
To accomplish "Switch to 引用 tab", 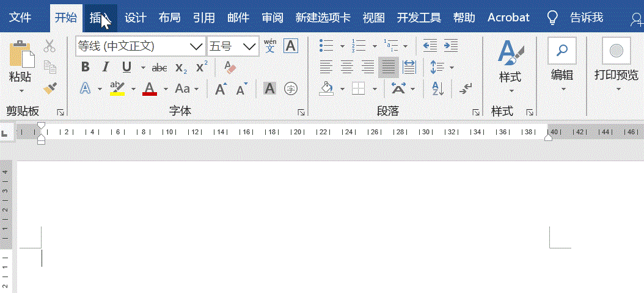I will pyautogui.click(x=203, y=18).
